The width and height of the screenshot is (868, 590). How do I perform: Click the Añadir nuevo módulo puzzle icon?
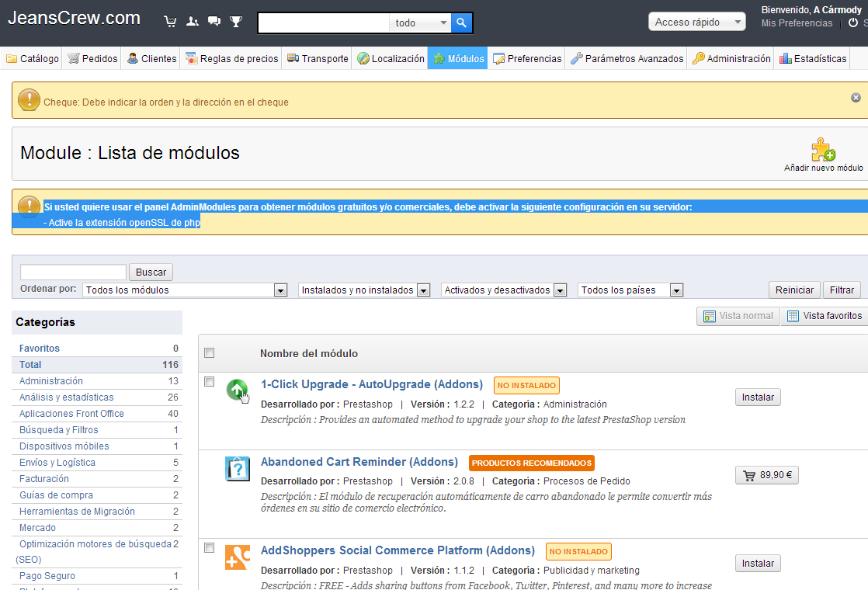point(823,150)
